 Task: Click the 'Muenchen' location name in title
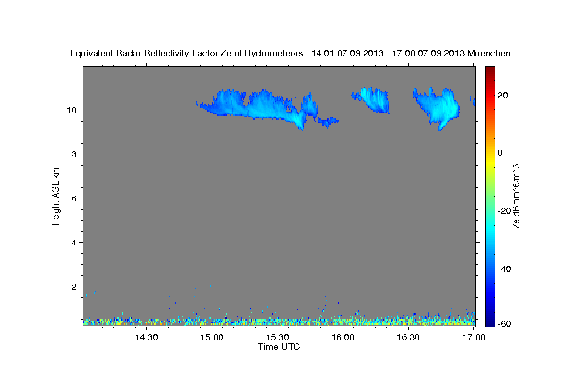489,53
